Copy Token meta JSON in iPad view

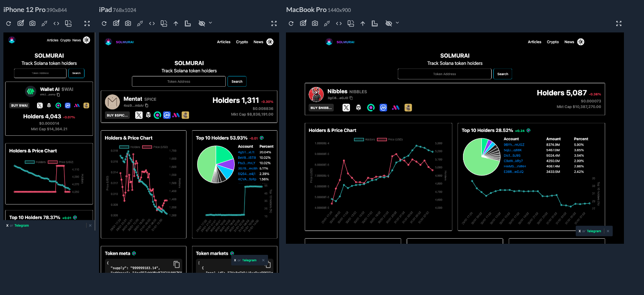176,264
